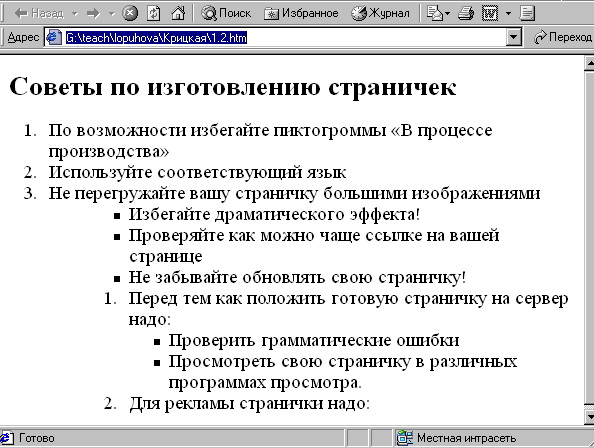Click heading Советы по изготовлению страничек
The height and width of the screenshot is (448, 594).
pyautogui.click(x=233, y=87)
